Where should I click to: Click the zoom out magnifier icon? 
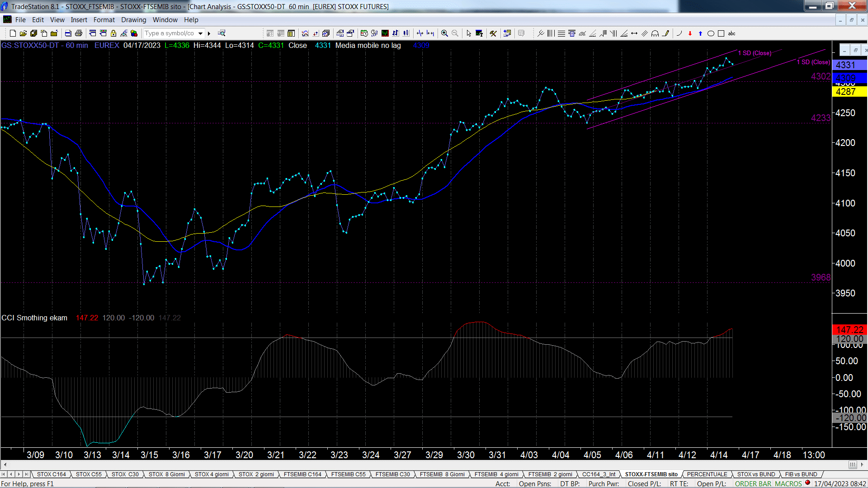(x=455, y=33)
